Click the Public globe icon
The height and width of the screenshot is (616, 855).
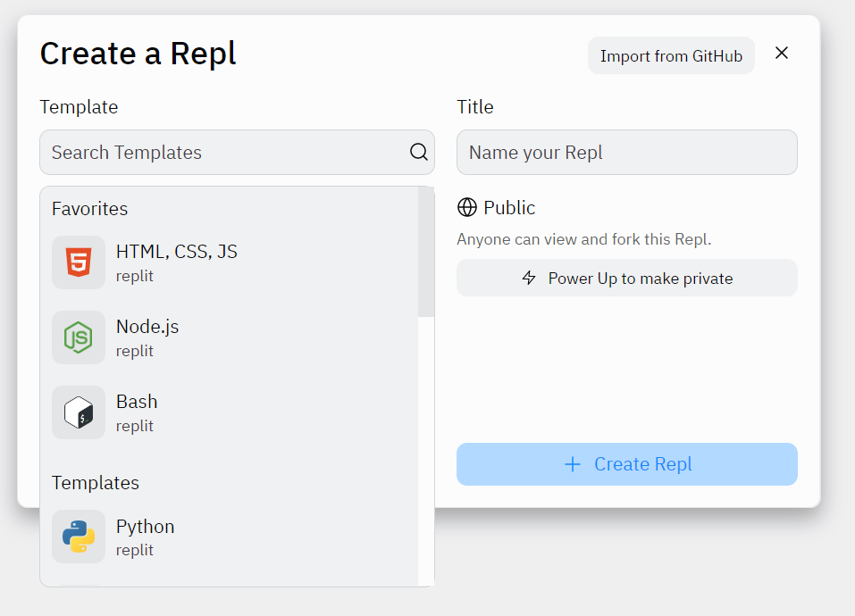click(x=466, y=207)
